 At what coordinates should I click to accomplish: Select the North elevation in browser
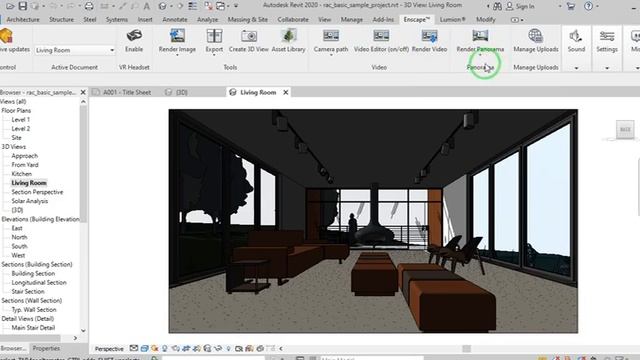(x=19, y=237)
